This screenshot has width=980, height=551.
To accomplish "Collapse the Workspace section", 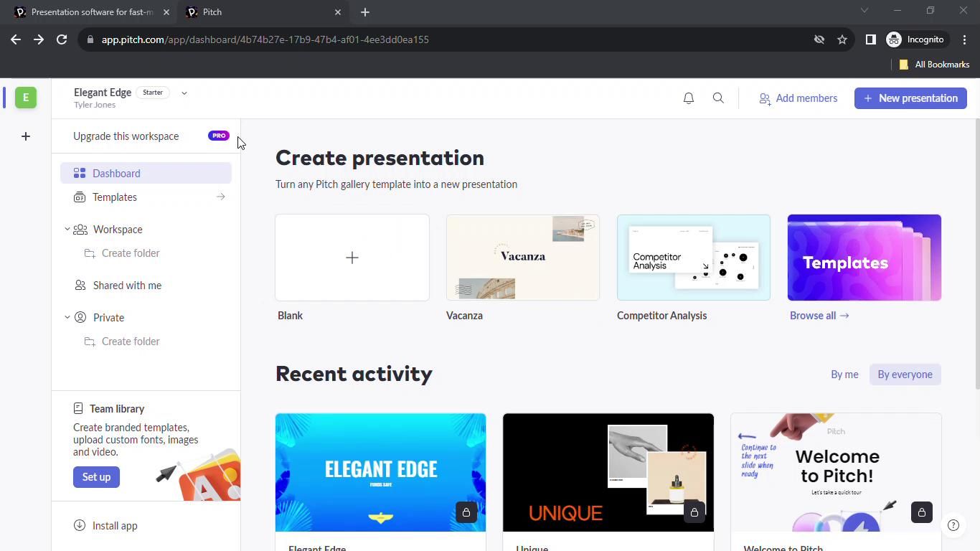I will tap(67, 230).
